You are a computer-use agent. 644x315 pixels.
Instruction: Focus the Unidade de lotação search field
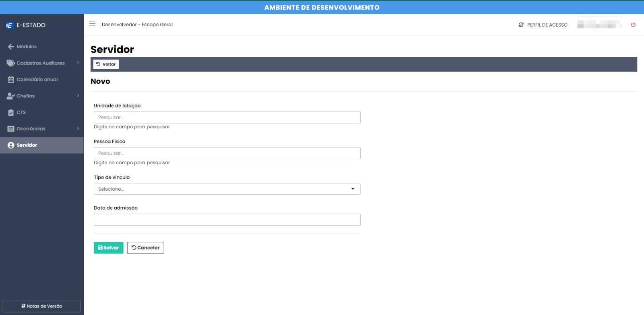coord(227,117)
